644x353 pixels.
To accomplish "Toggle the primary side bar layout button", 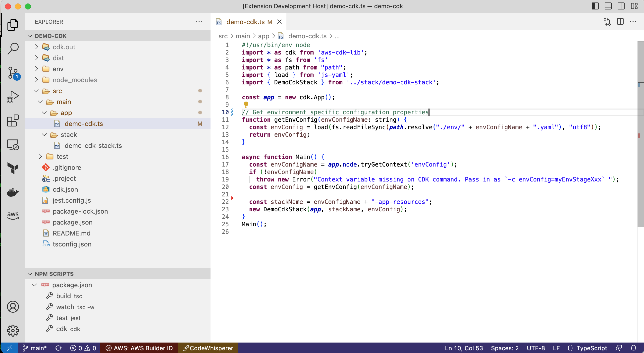I will (595, 6).
